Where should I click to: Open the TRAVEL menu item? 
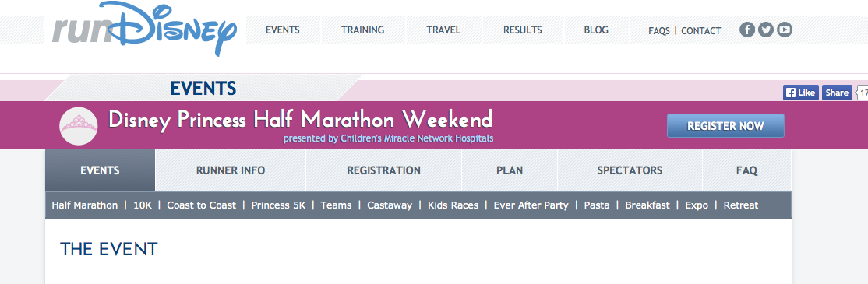point(443,30)
